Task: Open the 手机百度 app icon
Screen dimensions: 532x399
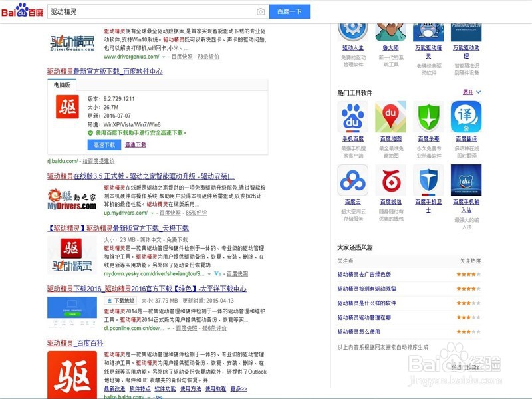Action: 353,117
